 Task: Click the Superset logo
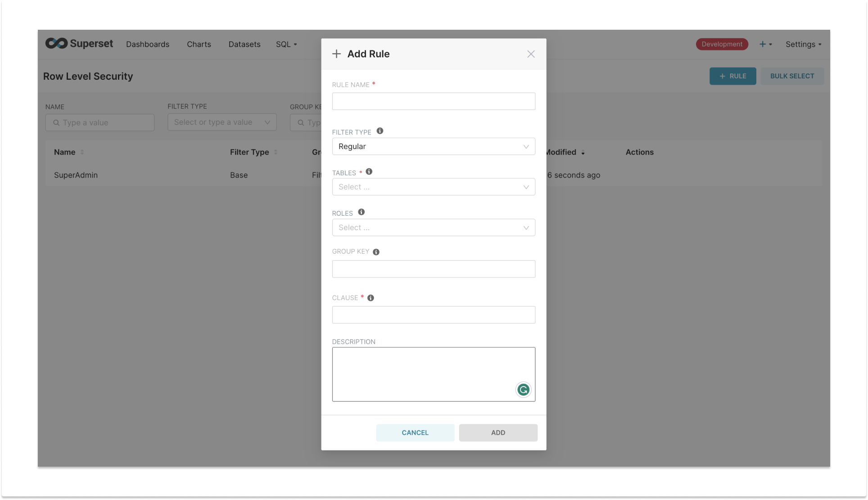coord(79,44)
